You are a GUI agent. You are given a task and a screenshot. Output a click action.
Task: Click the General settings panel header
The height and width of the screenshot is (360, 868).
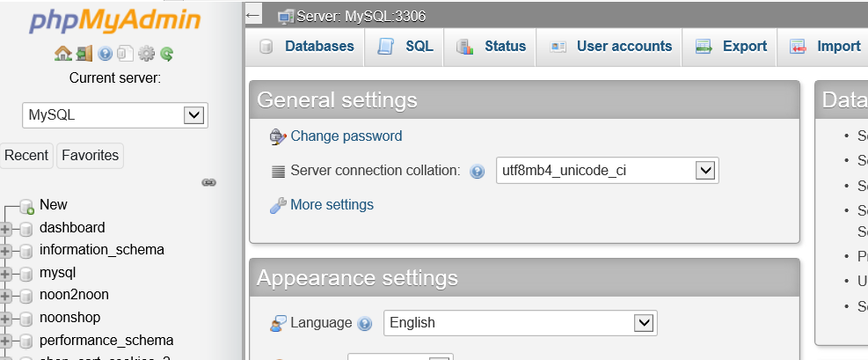pyautogui.click(x=525, y=100)
